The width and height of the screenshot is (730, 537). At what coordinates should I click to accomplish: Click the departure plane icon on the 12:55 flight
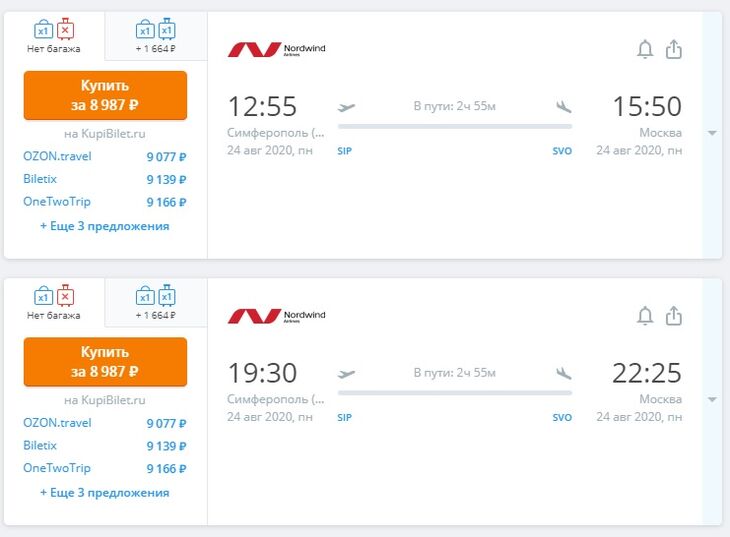click(347, 107)
